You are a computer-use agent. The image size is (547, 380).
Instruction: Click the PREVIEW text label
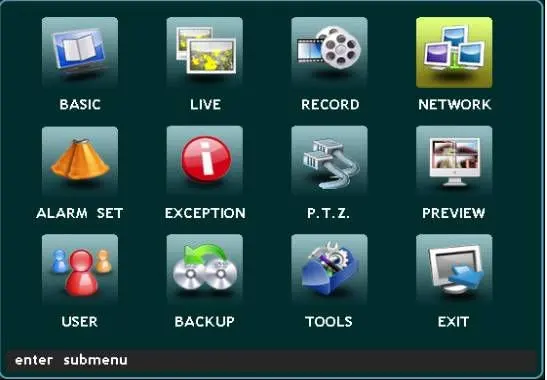(x=454, y=213)
